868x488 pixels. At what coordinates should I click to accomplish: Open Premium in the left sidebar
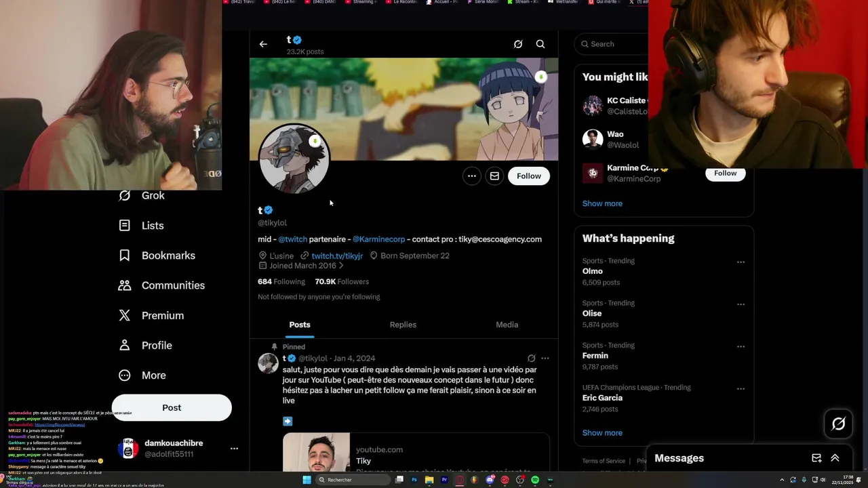point(151,315)
